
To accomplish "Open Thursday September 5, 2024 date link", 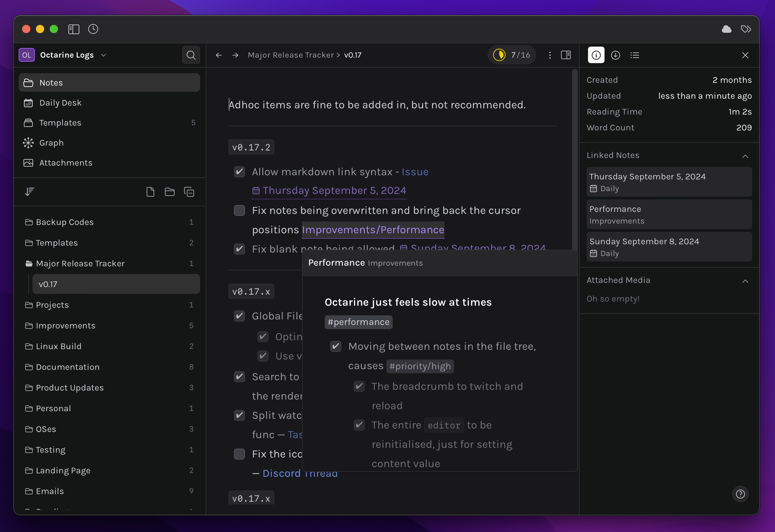I will click(x=329, y=191).
